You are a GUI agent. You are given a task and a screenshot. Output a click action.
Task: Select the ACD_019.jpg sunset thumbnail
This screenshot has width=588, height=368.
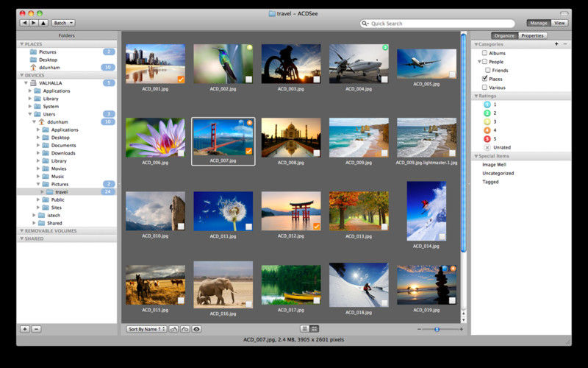coord(426,285)
